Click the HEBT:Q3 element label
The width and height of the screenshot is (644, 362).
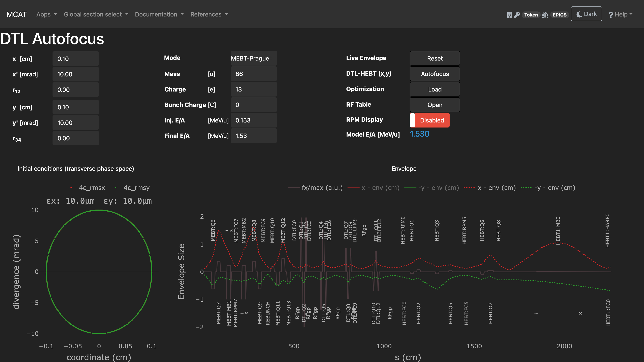[x=437, y=231]
